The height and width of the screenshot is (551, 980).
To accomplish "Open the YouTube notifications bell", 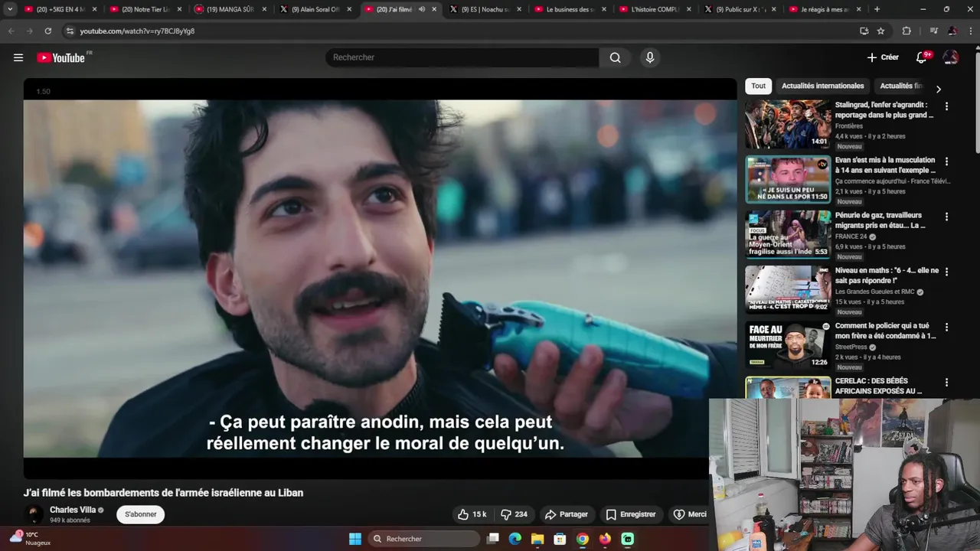I will (922, 57).
